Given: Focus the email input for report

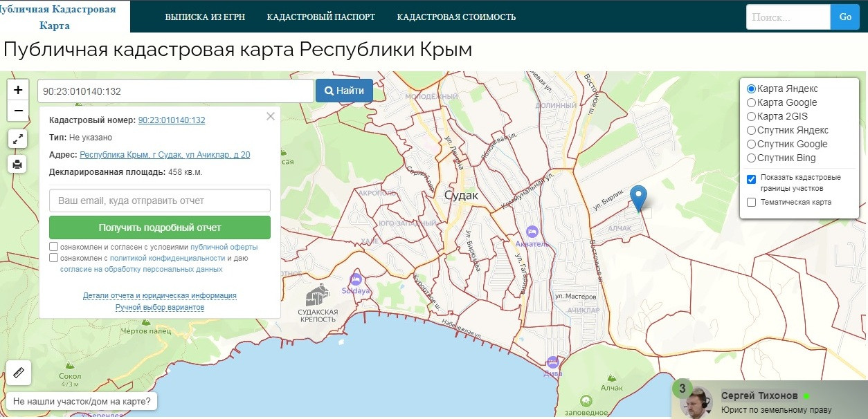Looking at the screenshot, I should (x=160, y=201).
